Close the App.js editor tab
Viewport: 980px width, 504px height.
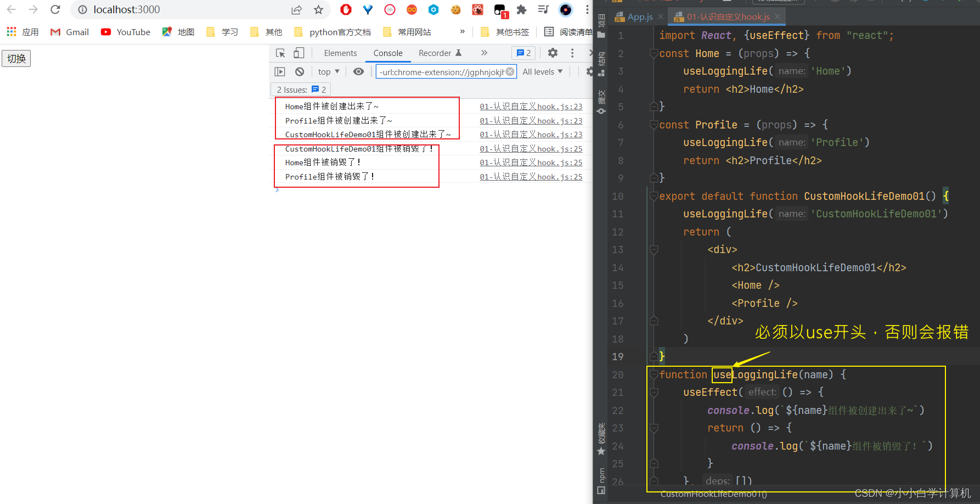click(x=661, y=17)
